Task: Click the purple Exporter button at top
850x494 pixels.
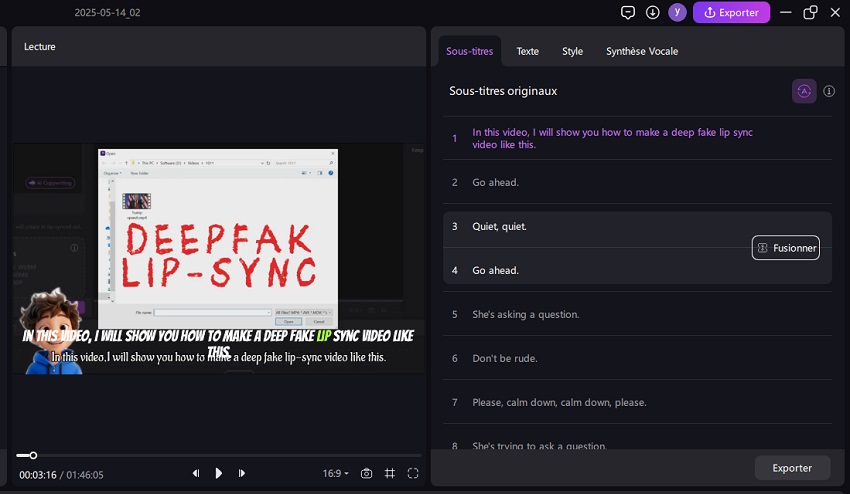Action: tap(731, 13)
